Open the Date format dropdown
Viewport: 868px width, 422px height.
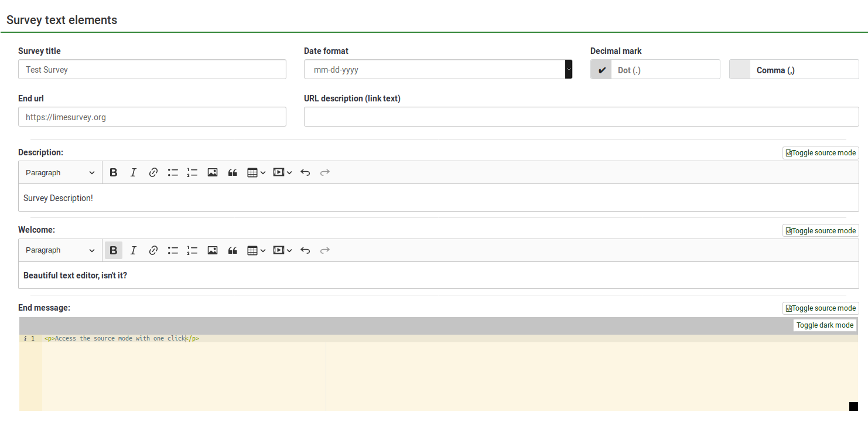tap(438, 70)
